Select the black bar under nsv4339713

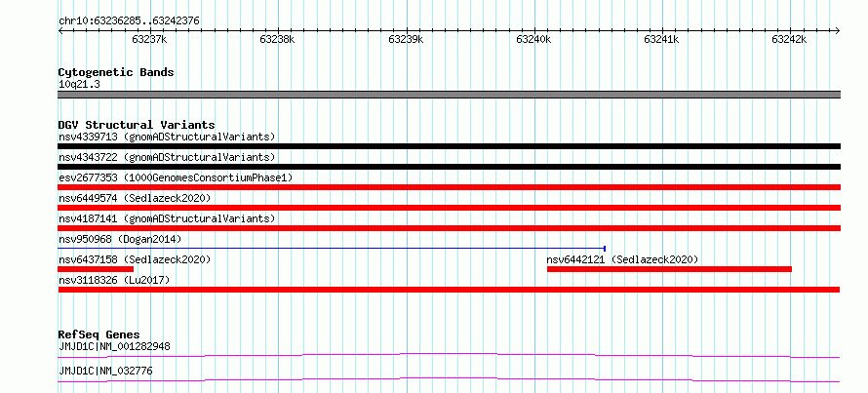[449, 146]
